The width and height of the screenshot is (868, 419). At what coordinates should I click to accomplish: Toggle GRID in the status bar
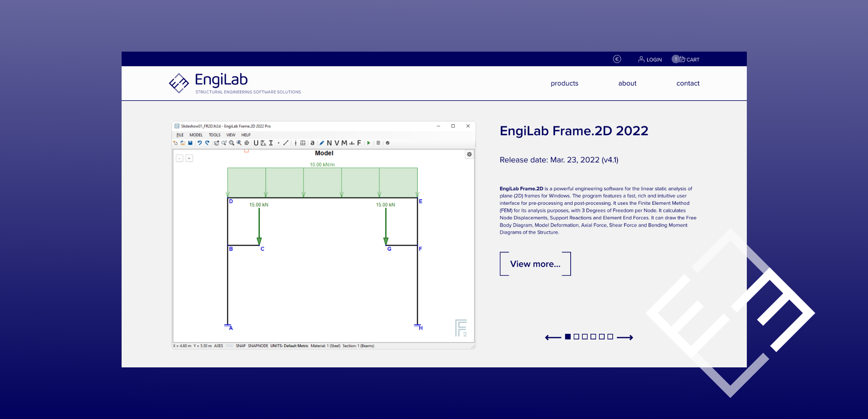[x=229, y=346]
